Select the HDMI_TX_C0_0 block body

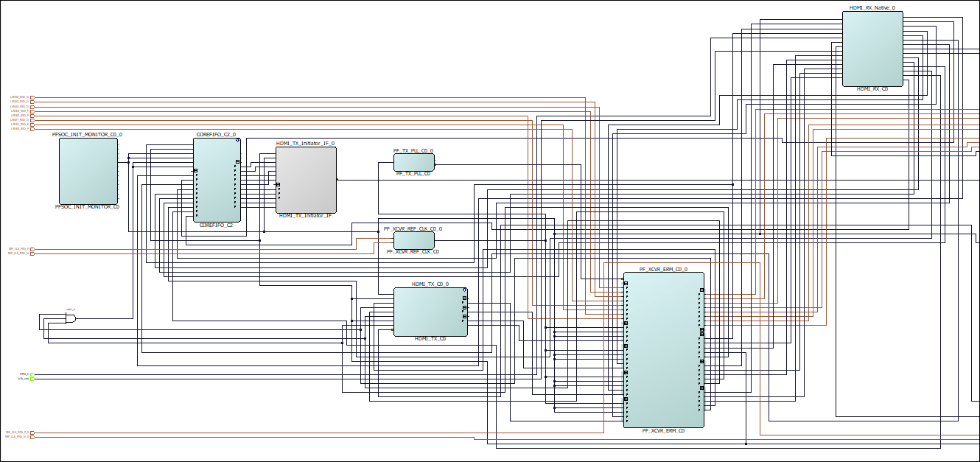(x=430, y=312)
